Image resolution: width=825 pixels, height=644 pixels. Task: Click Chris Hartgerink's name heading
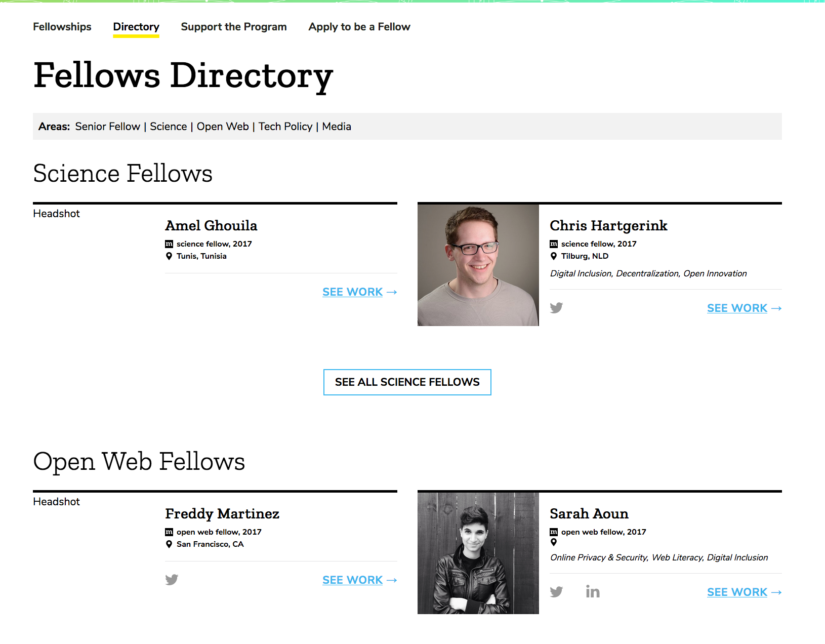click(x=608, y=226)
